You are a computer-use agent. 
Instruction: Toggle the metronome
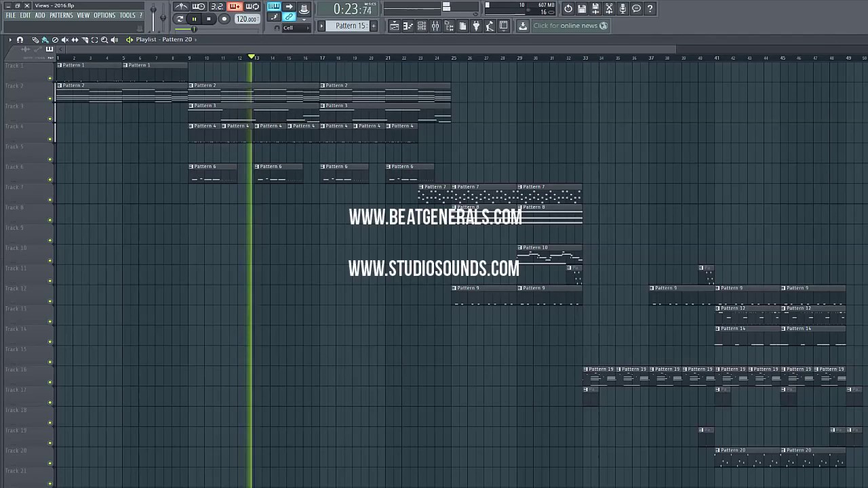click(x=181, y=6)
